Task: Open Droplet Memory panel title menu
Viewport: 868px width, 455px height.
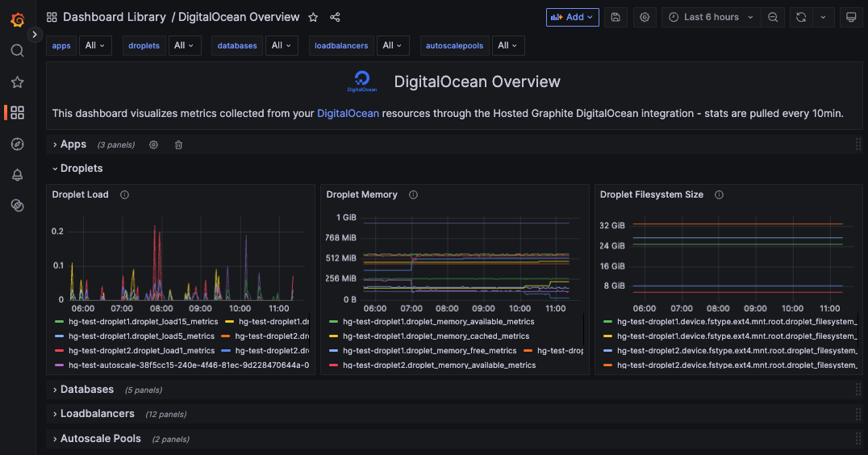Action: coord(361,195)
